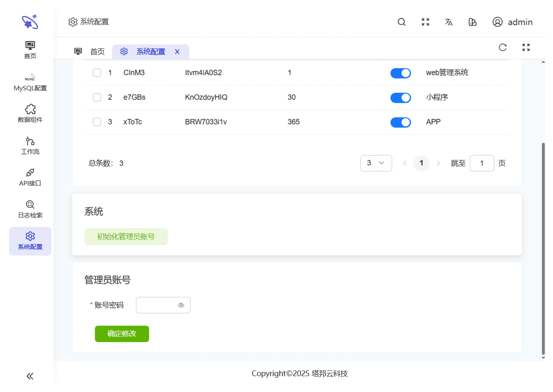Open the language translation icon
This screenshot has width=553, height=392.
click(x=448, y=22)
